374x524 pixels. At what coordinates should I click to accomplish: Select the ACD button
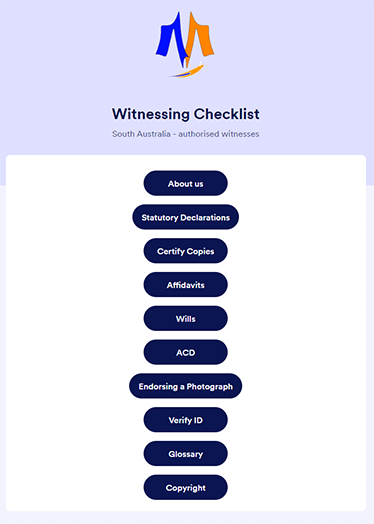pyautogui.click(x=185, y=352)
